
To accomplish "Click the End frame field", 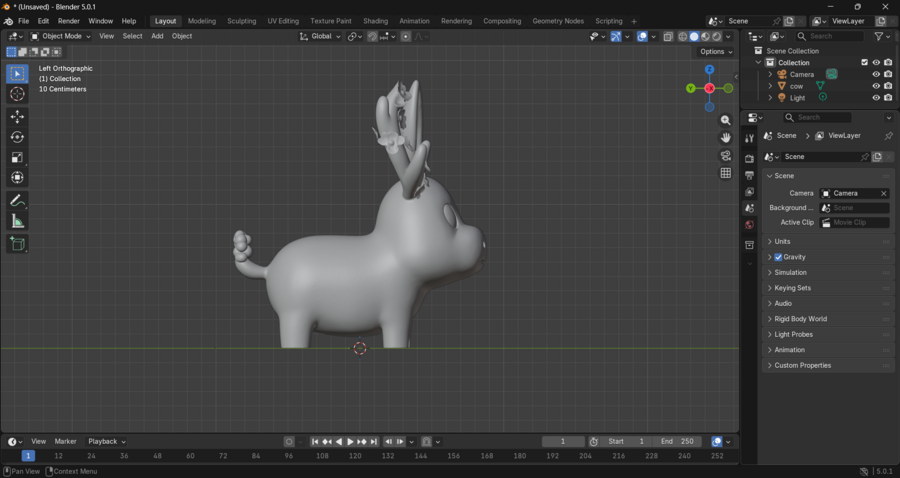I will (677, 441).
